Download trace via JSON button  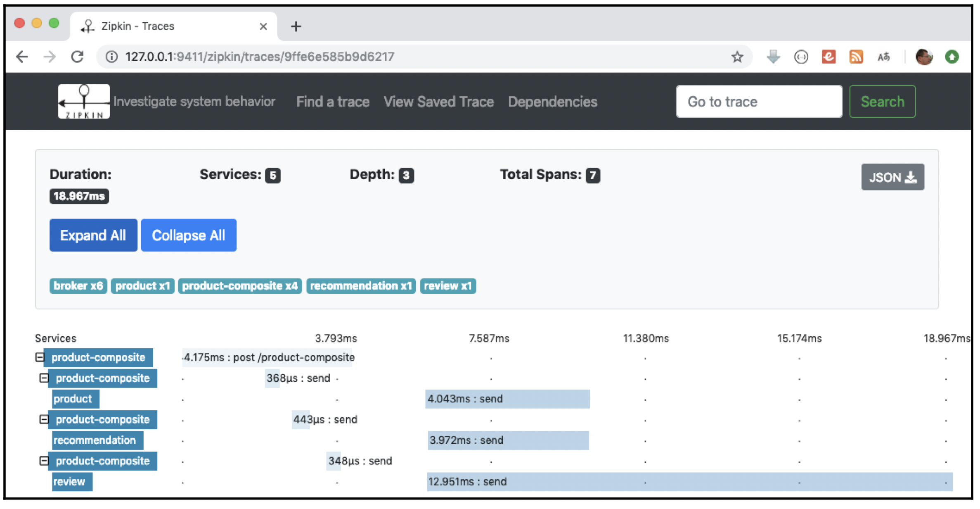892,177
